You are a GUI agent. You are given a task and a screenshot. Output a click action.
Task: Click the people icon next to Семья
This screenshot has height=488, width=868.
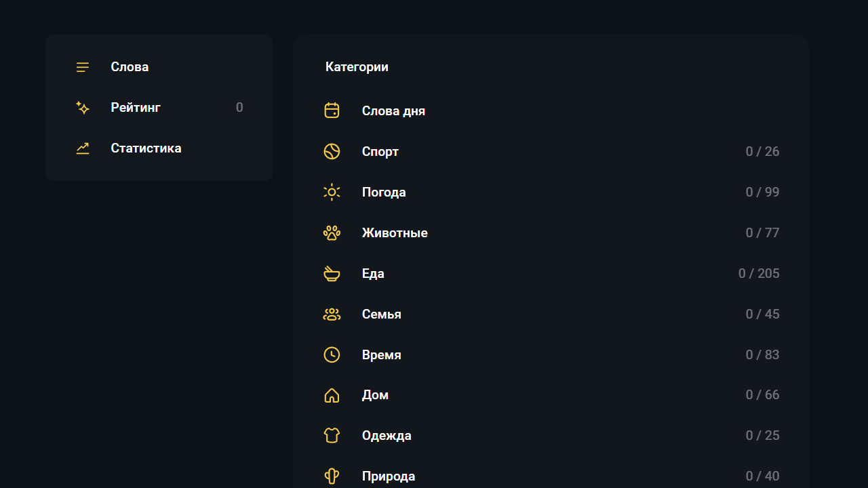point(332,314)
